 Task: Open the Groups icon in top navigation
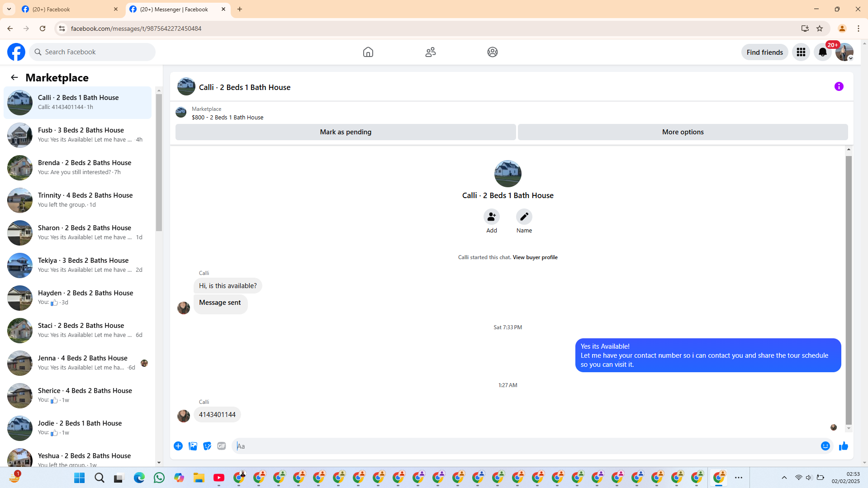pyautogui.click(x=493, y=52)
